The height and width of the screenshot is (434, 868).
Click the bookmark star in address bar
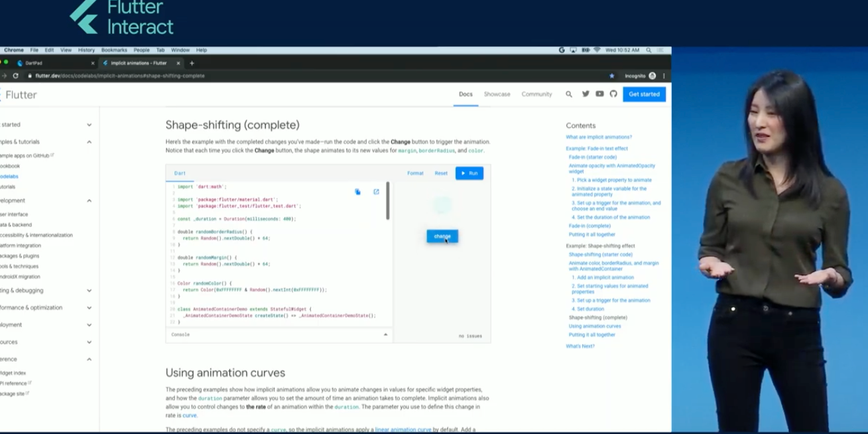611,76
